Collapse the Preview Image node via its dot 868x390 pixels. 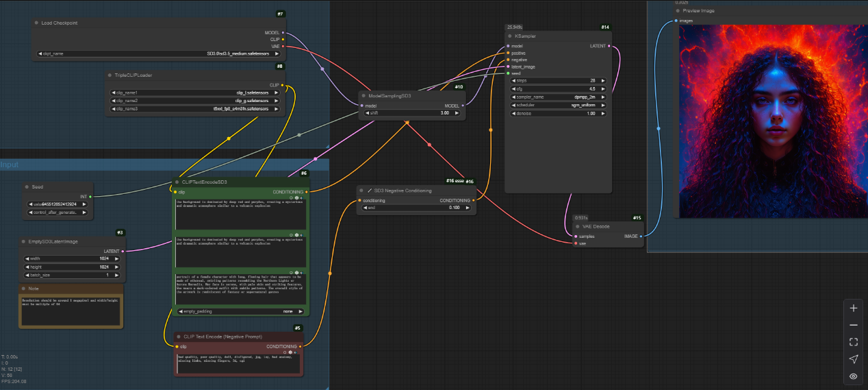[678, 11]
